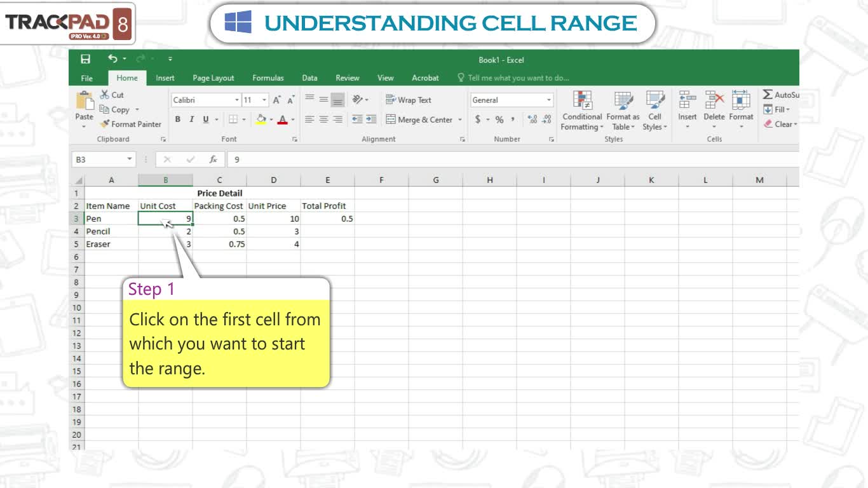Apply Accounting dollar number format
This screenshot has width=868, height=488.
[x=478, y=119]
